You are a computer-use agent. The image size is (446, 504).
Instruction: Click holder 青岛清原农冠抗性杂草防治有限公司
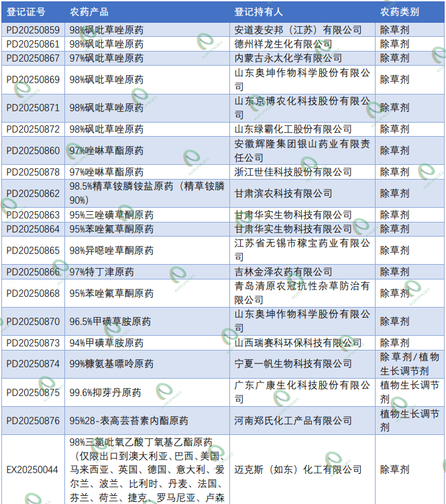coord(302,293)
